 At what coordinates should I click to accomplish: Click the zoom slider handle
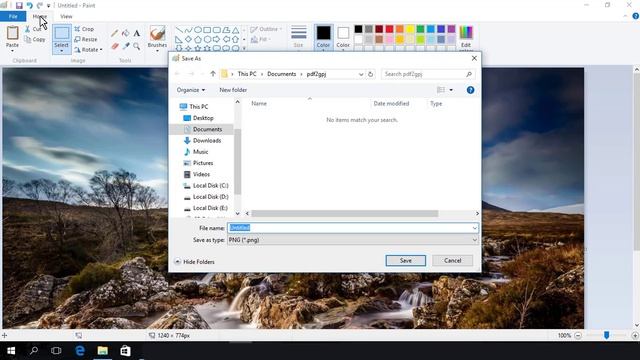[x=607, y=336]
